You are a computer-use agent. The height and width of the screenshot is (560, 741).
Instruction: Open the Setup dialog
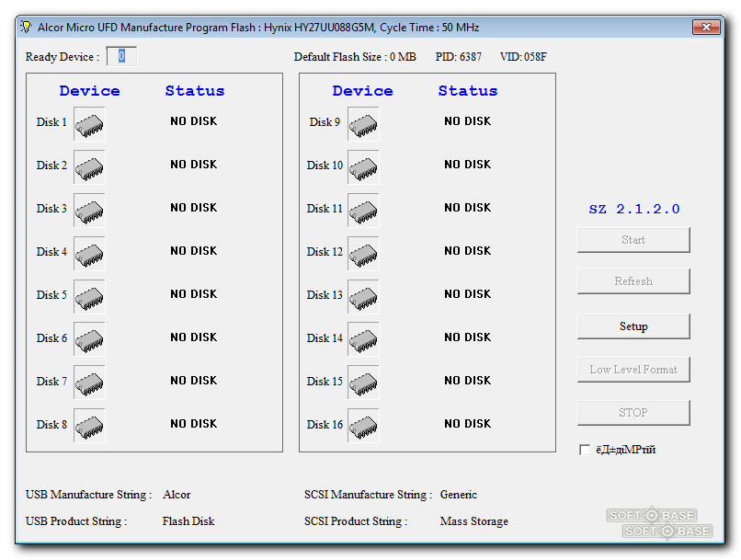pos(633,326)
